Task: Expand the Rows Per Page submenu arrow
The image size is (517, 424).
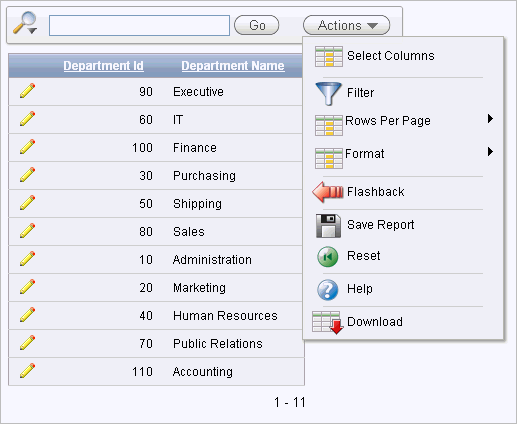Action: (x=490, y=119)
